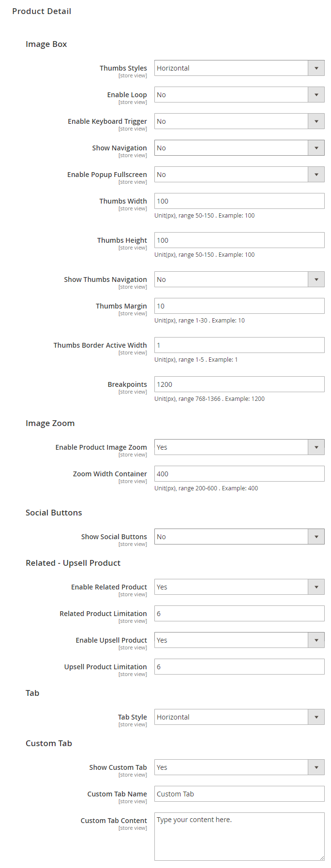The height and width of the screenshot is (868, 331).
Task: Expand the Enable Loop select box
Action: click(239, 95)
